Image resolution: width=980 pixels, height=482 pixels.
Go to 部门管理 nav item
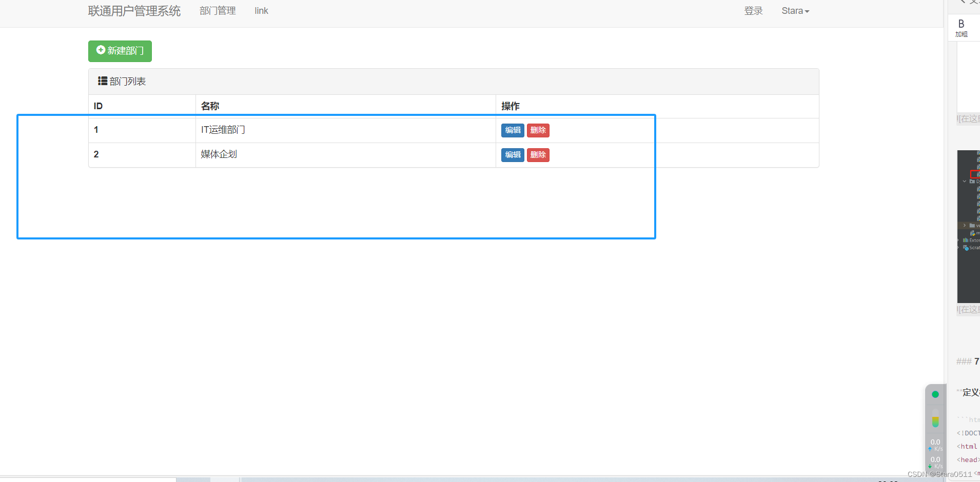(218, 11)
